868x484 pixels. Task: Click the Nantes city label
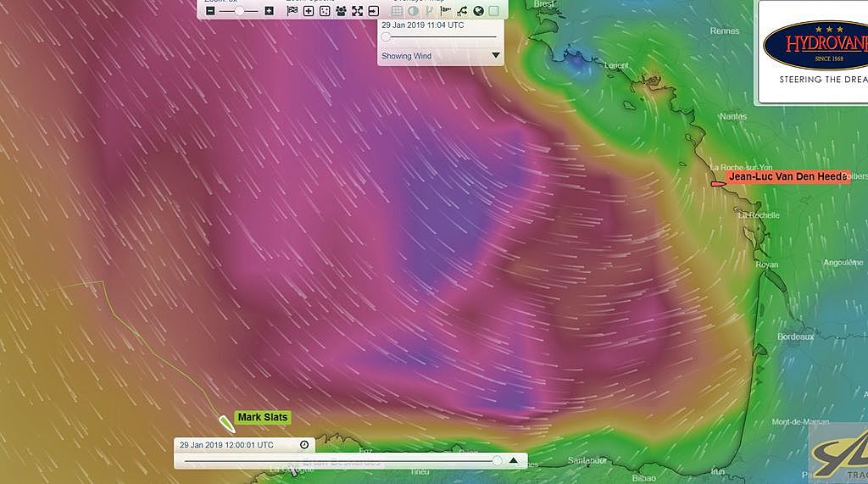tap(733, 116)
